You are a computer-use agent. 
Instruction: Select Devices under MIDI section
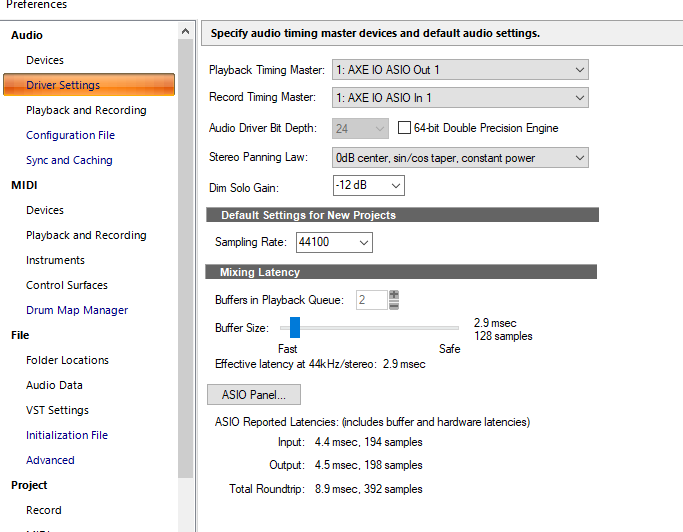click(45, 210)
